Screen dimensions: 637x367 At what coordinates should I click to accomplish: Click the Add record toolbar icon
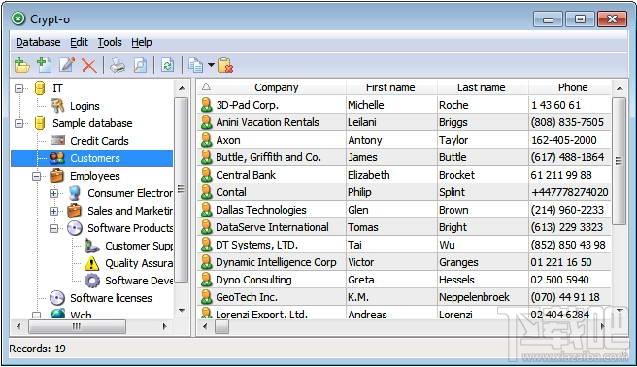(x=44, y=65)
